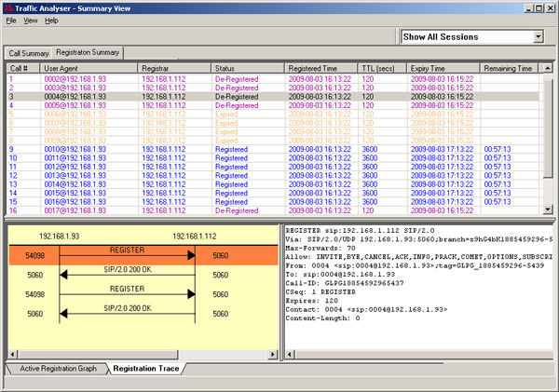Select registered entry 0016@192.168.1.93
The width and height of the screenshot is (559, 392).
(273, 202)
